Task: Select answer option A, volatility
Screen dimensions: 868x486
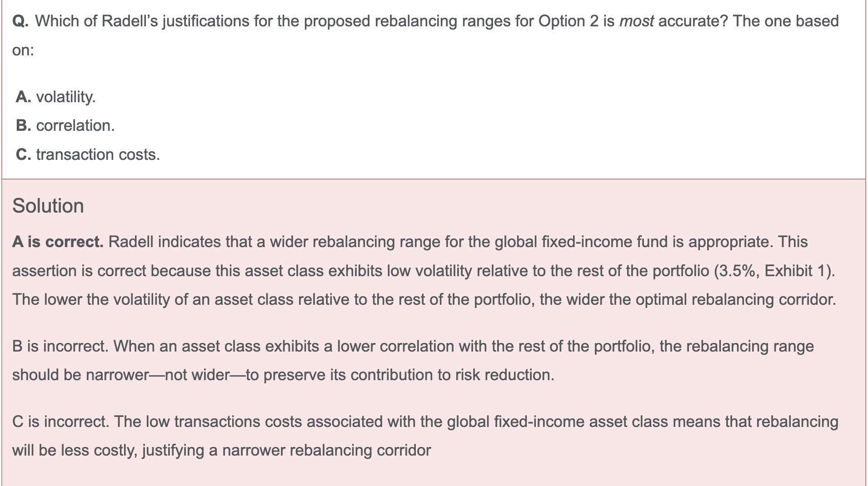Action: (65, 97)
